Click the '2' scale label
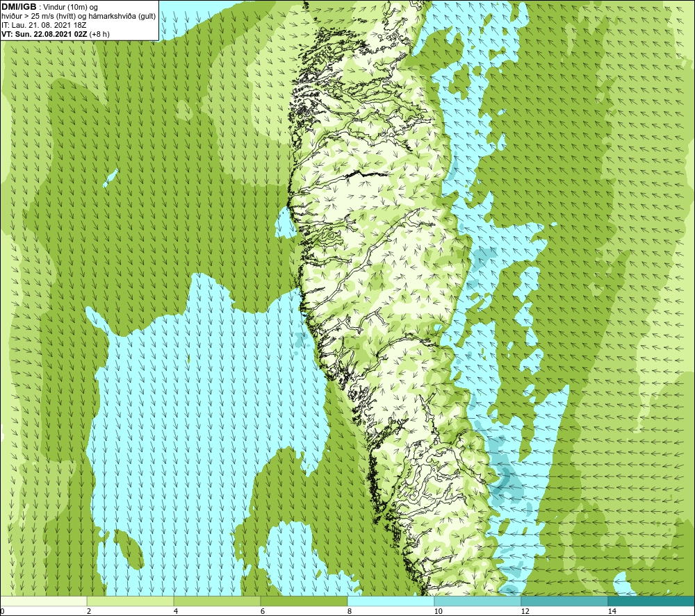This screenshot has width=695, height=616. [x=89, y=611]
